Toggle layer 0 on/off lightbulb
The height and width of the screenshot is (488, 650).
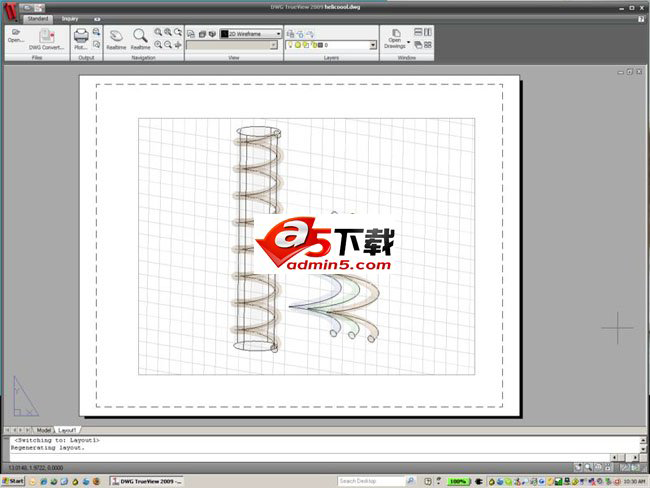coord(292,45)
